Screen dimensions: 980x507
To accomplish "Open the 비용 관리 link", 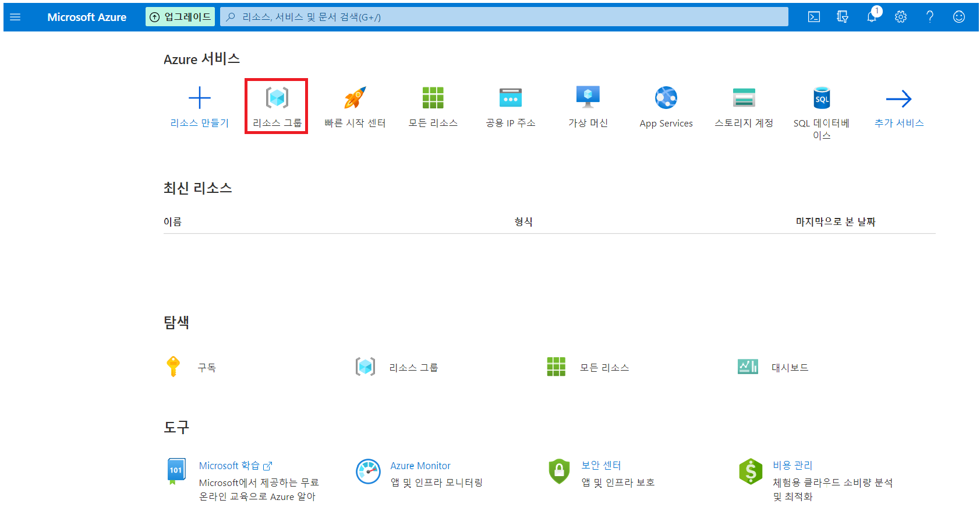I will tap(793, 466).
